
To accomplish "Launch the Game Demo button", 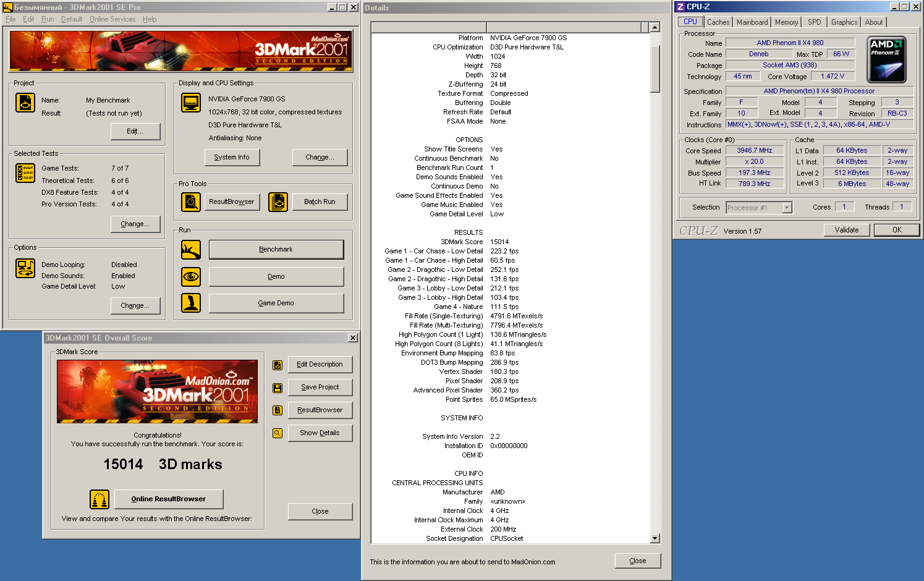I will point(276,303).
